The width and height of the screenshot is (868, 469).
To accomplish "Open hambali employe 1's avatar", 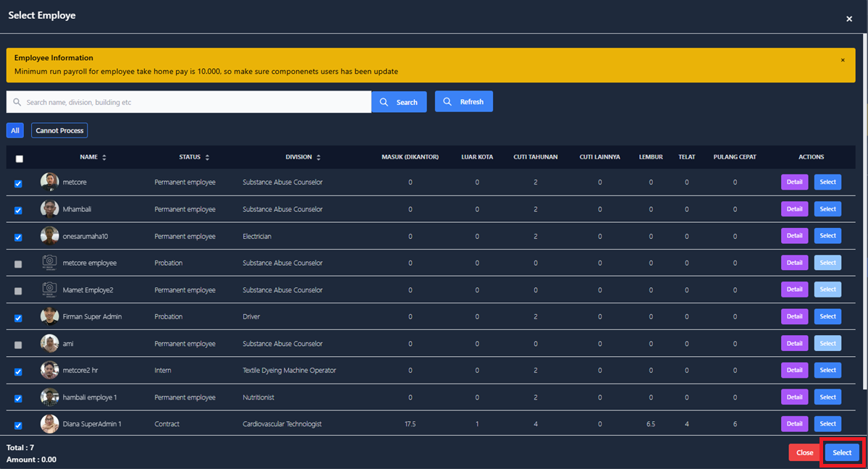I will 49,397.
